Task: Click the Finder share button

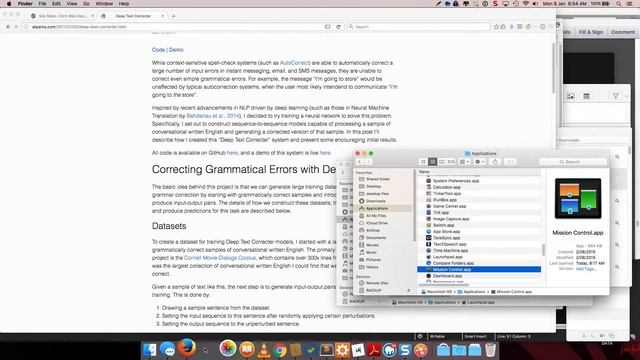Action: pyautogui.click(x=495, y=162)
